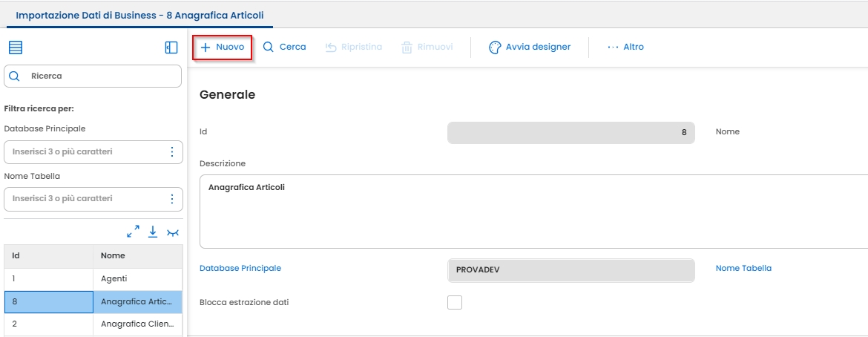This screenshot has width=868, height=337.
Task: Click the closed-eye hide columns icon
Action: click(173, 232)
